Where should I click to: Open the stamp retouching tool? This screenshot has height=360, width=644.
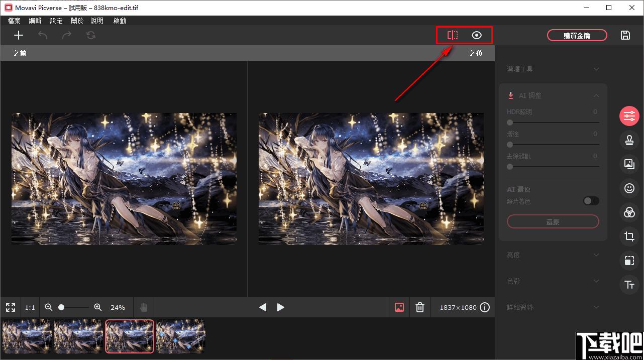pos(629,140)
